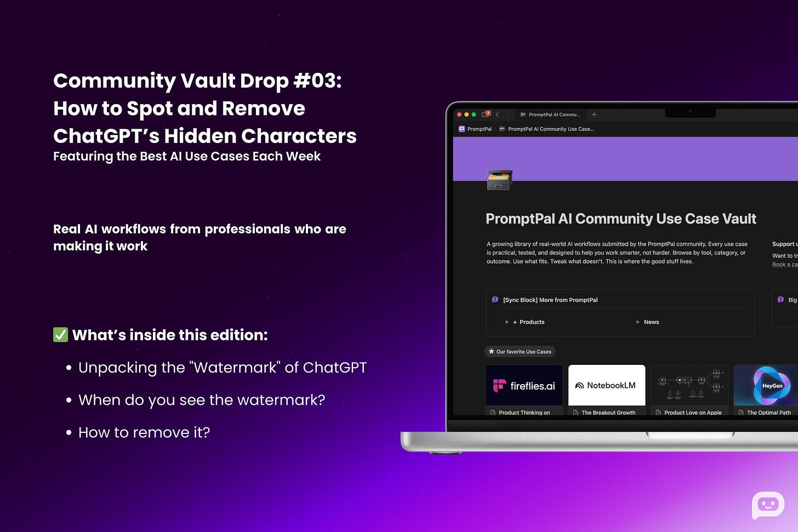The height and width of the screenshot is (532, 798).
Task: Click the Sync Block callout purple icon
Action: 495,300
